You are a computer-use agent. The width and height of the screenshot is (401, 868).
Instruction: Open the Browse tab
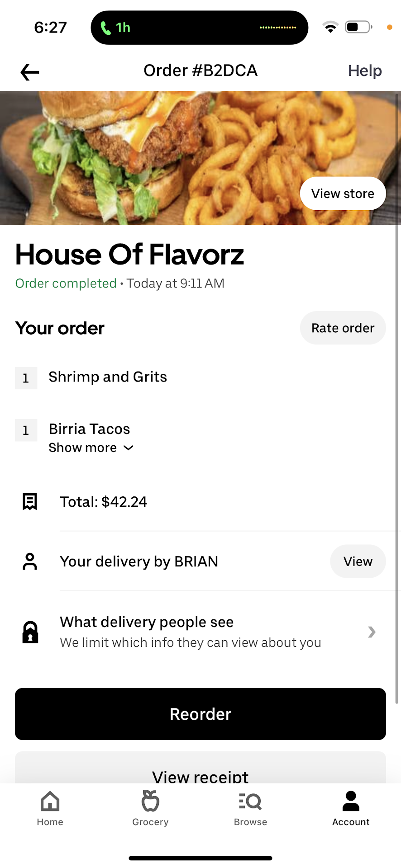pos(250,808)
